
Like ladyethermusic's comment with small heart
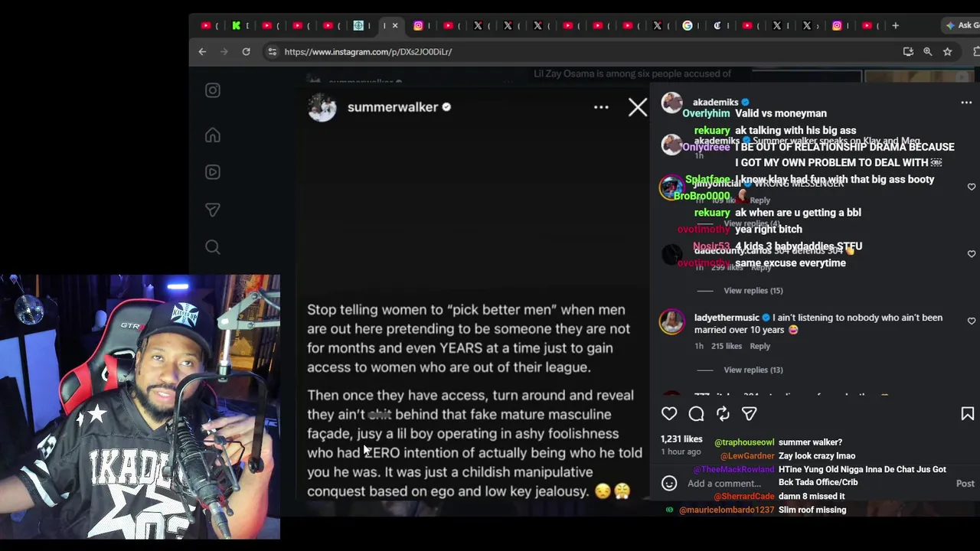point(972,321)
